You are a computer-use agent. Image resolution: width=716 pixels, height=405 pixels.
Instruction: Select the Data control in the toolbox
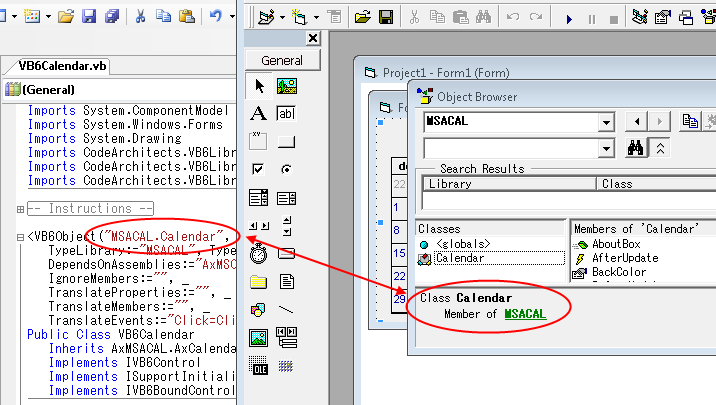[287, 337]
